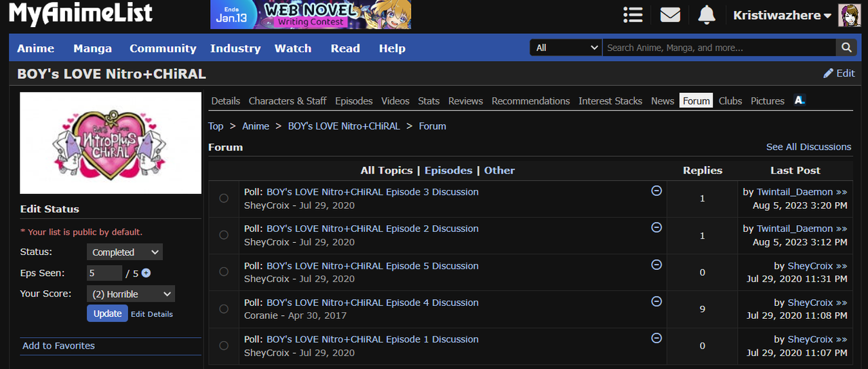Open the Community navigation menu

[163, 48]
